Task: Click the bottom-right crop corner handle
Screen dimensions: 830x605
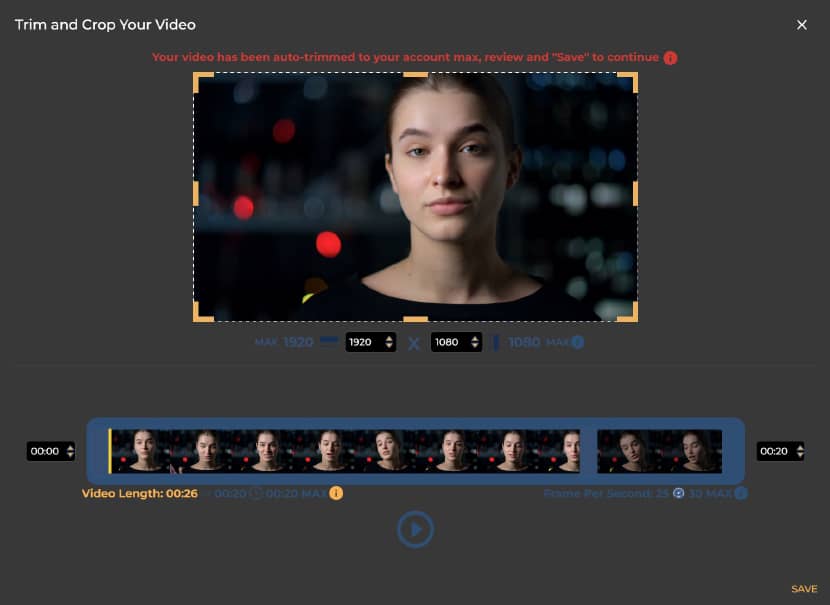Action: click(x=628, y=312)
